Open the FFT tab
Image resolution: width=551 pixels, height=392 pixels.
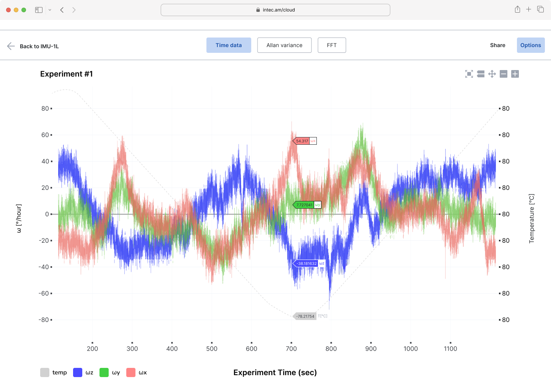(x=332, y=45)
